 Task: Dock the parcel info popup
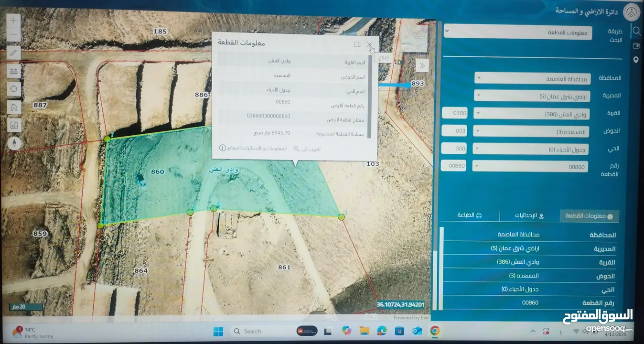coord(357,44)
